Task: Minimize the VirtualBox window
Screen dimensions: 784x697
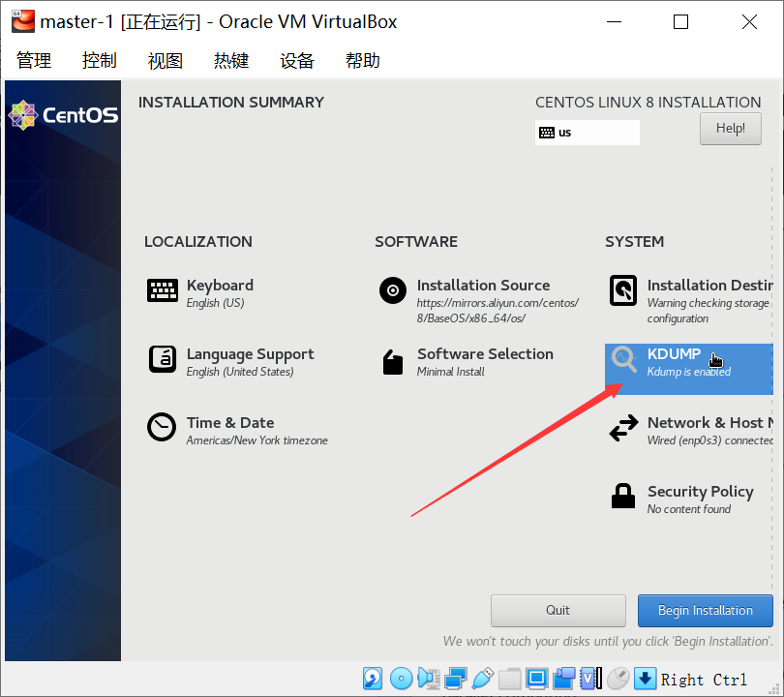Action: pos(614,22)
